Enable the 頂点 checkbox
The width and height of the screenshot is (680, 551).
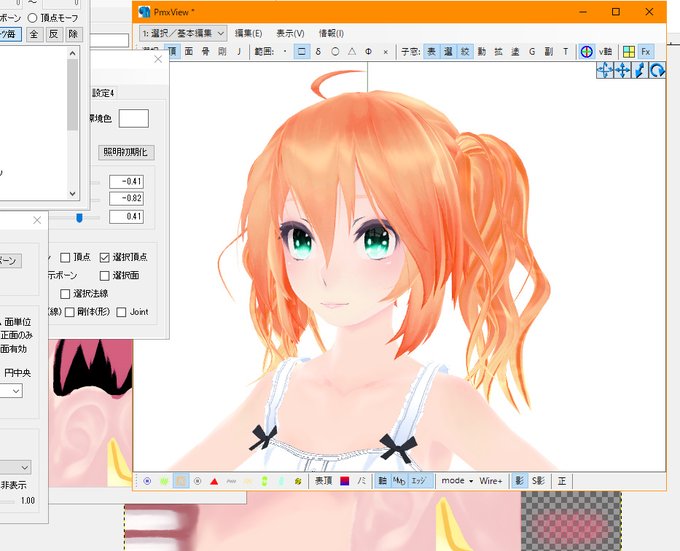point(65,258)
